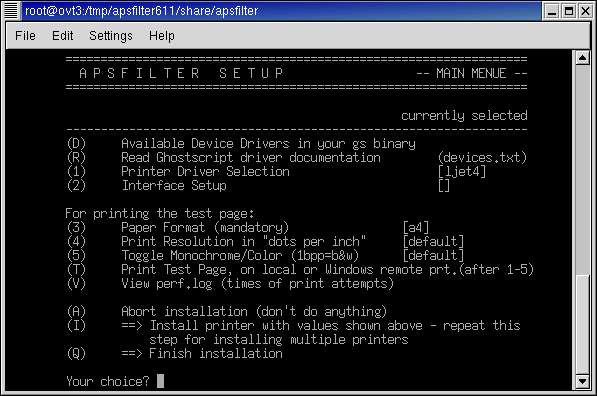The width and height of the screenshot is (597, 396).
Task: Open the Settings menu
Action: pyautogui.click(x=111, y=36)
